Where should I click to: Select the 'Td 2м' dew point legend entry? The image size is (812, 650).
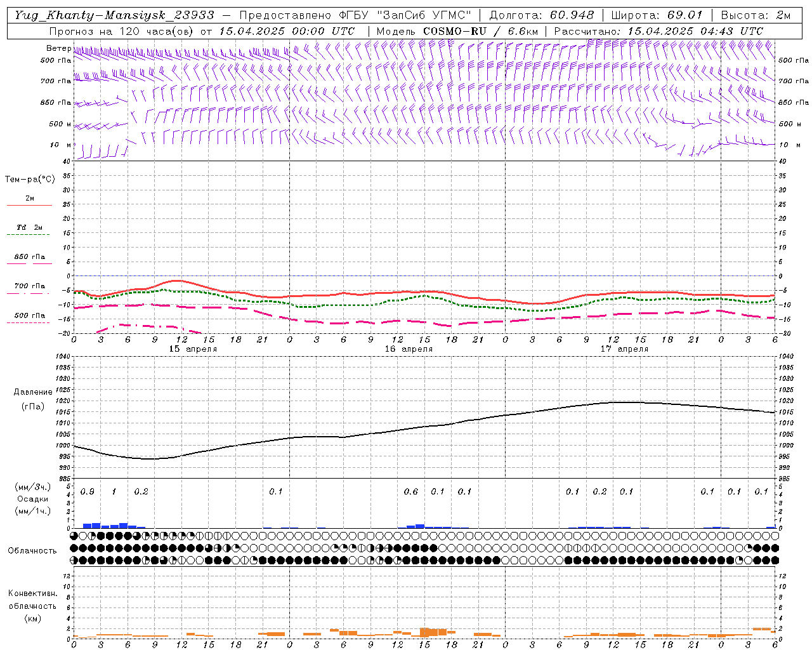click(29, 227)
